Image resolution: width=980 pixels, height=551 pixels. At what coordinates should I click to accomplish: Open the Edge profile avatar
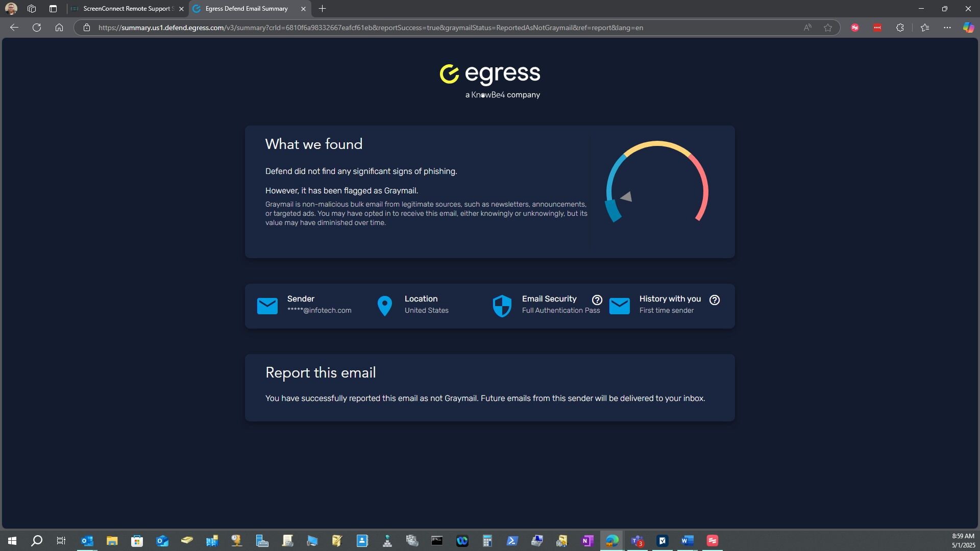tap(11, 9)
